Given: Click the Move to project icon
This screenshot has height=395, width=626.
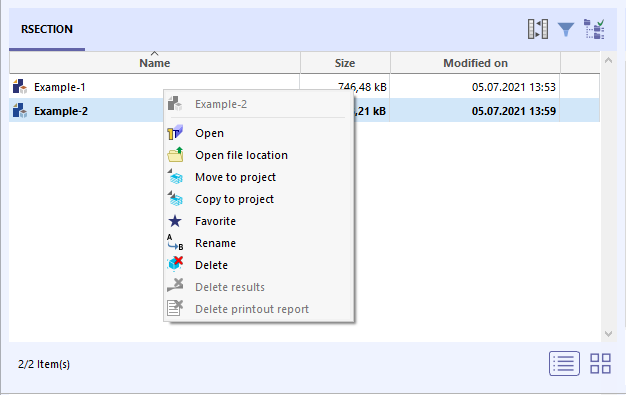Looking at the screenshot, I should pyautogui.click(x=175, y=177).
